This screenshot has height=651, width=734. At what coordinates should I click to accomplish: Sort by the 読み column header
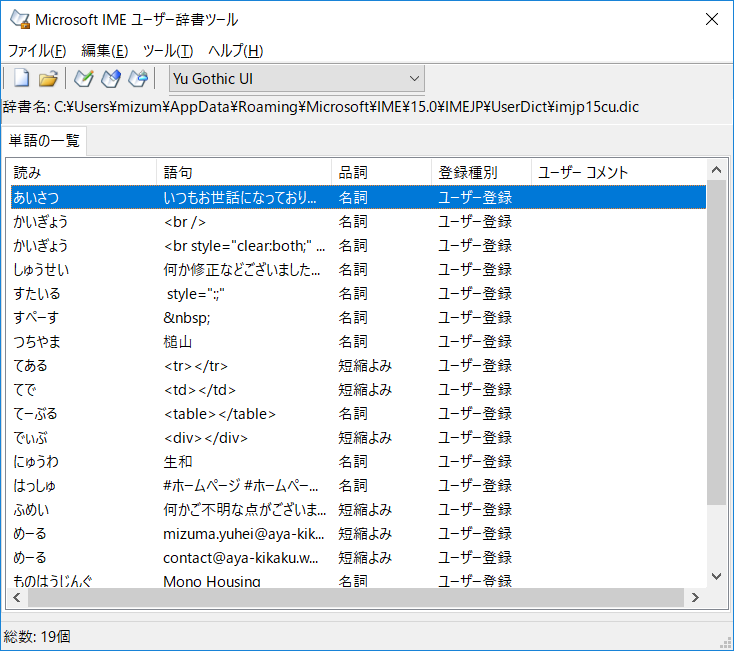(83, 172)
